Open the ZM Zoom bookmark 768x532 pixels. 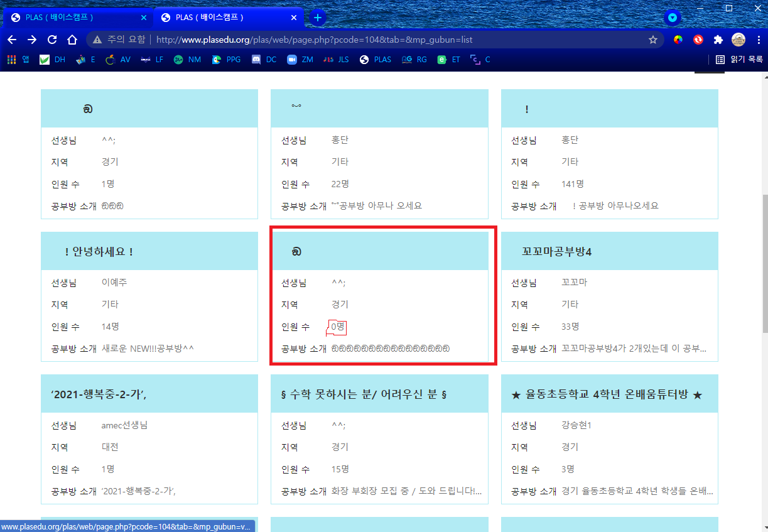300,60
